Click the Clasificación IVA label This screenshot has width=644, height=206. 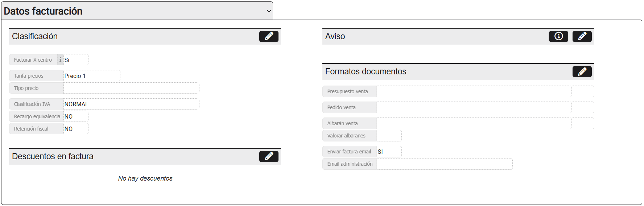(32, 104)
